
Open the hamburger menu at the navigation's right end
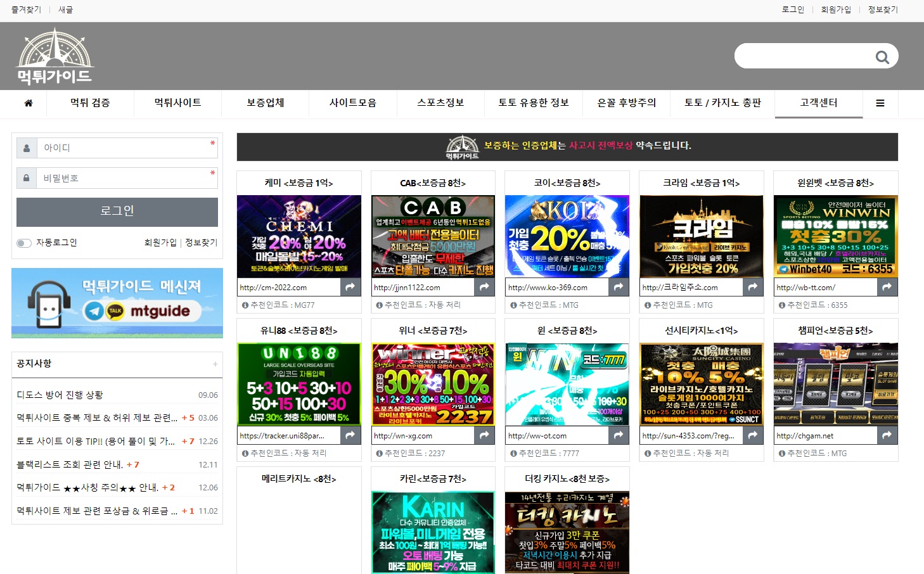(x=880, y=103)
